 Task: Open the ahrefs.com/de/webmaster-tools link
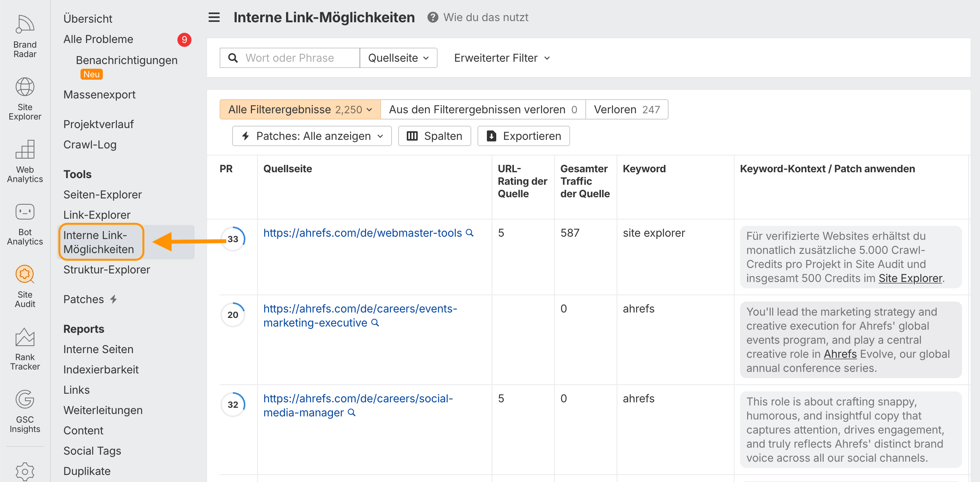(363, 233)
